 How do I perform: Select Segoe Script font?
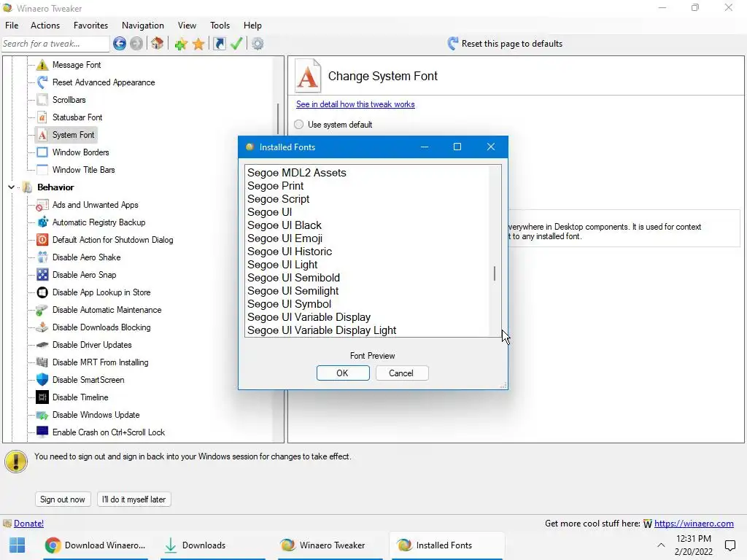278,199
